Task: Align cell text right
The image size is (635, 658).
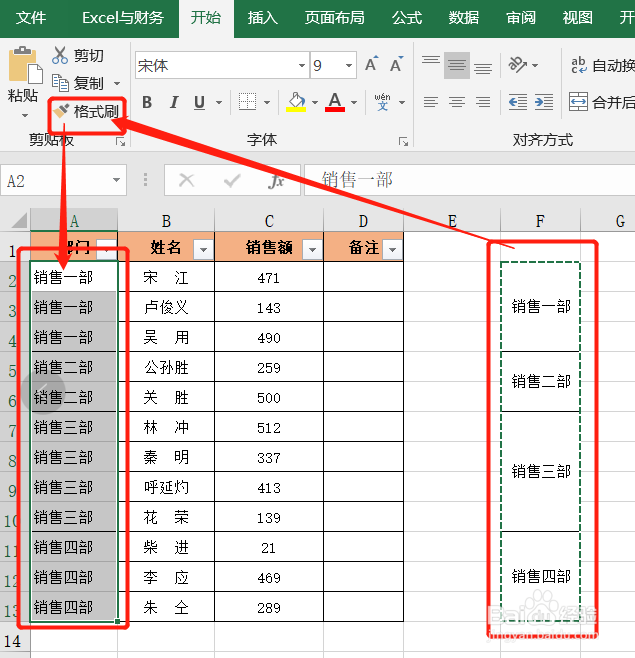Action: [x=483, y=102]
